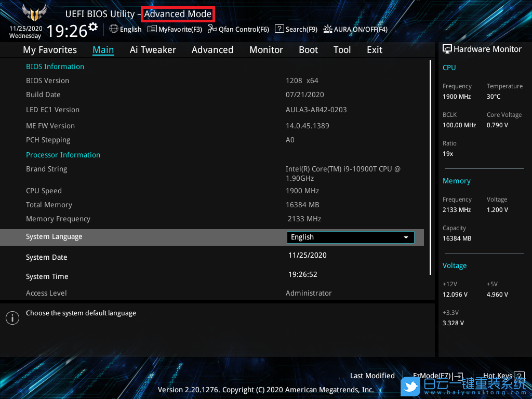Click the Last Modified button
The width and height of the screenshot is (532, 399).
(x=372, y=376)
